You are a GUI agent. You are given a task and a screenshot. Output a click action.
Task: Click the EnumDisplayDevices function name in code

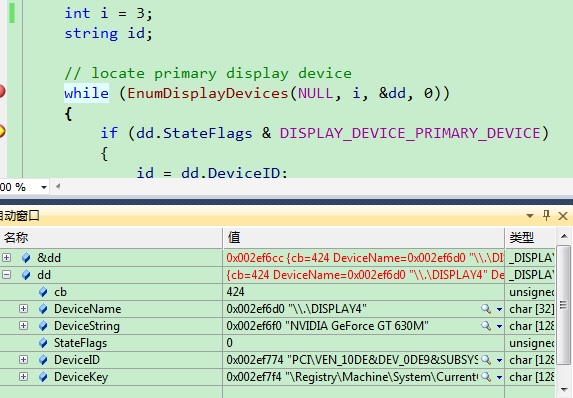(x=208, y=93)
